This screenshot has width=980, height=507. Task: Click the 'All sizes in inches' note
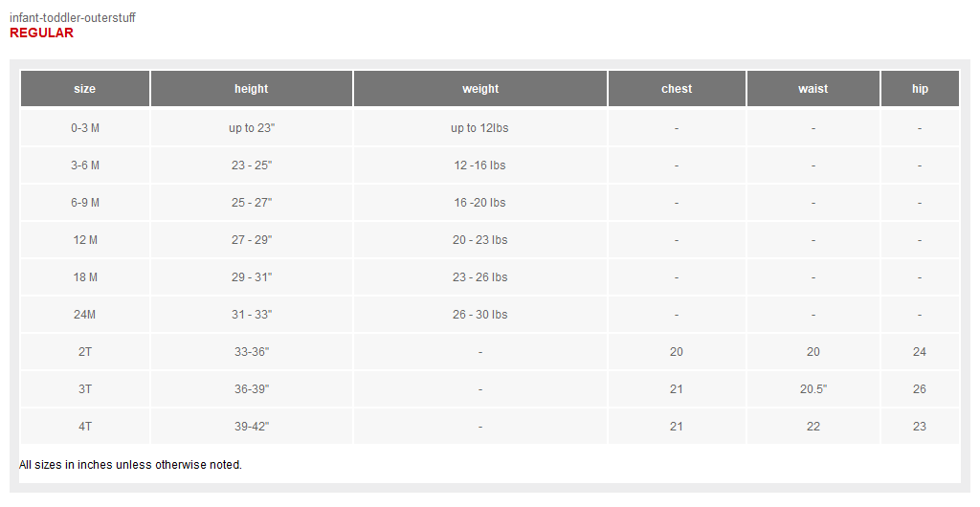tap(130, 465)
